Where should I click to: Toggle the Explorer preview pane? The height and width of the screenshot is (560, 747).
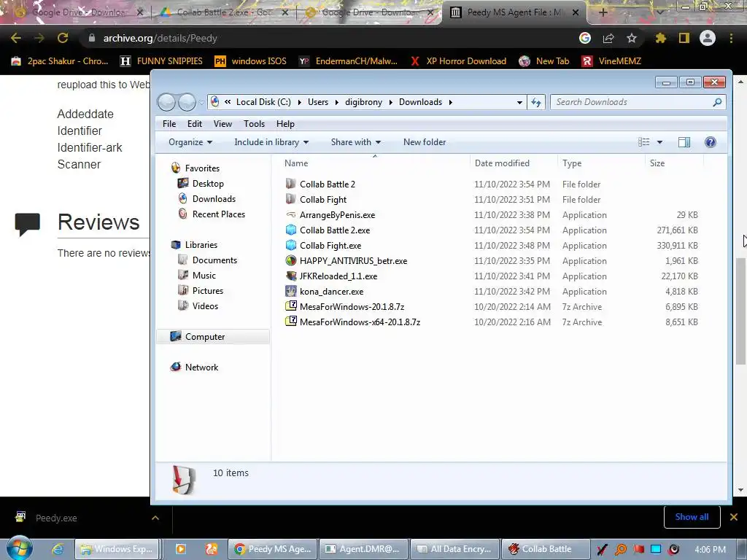684,142
